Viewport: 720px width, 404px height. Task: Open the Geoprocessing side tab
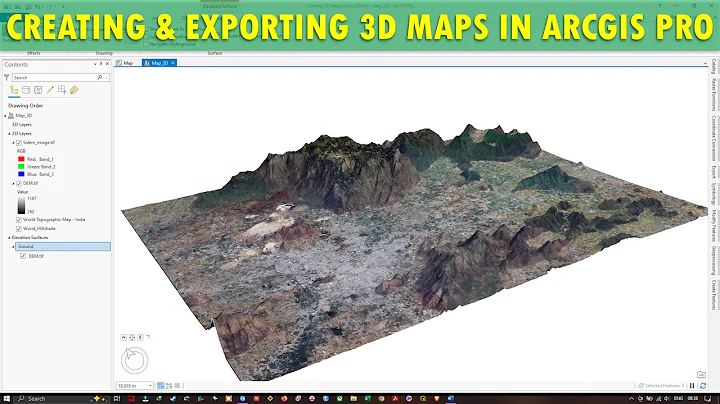[x=714, y=260]
